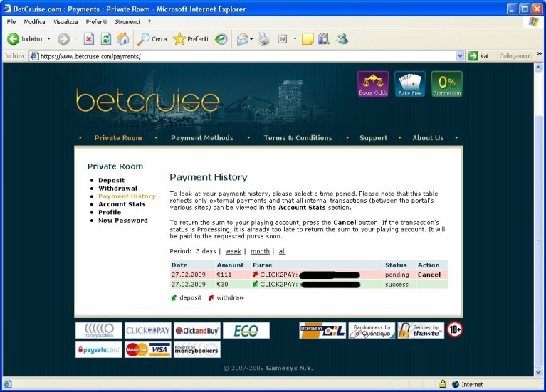Open Preferiti star favorites panel
Screen dimensions: 546x392
191,39
